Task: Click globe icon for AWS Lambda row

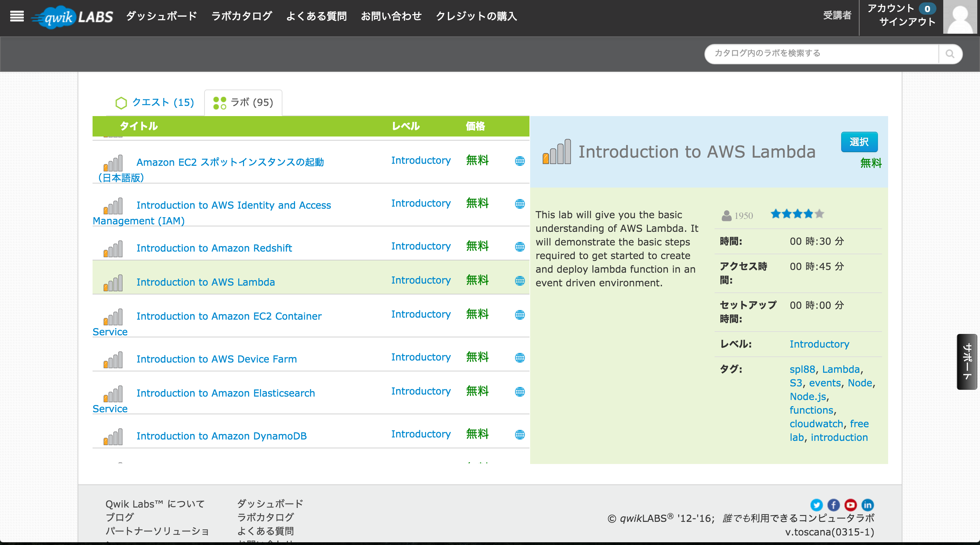Action: click(520, 281)
